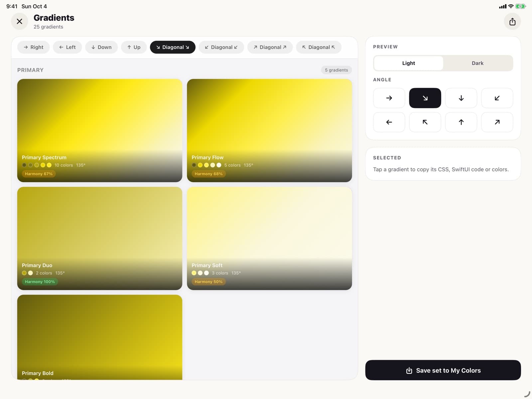Screen dimensions: 532x399
Task: Select Diagonal down-right filter chip
Action: [x=173, y=47]
